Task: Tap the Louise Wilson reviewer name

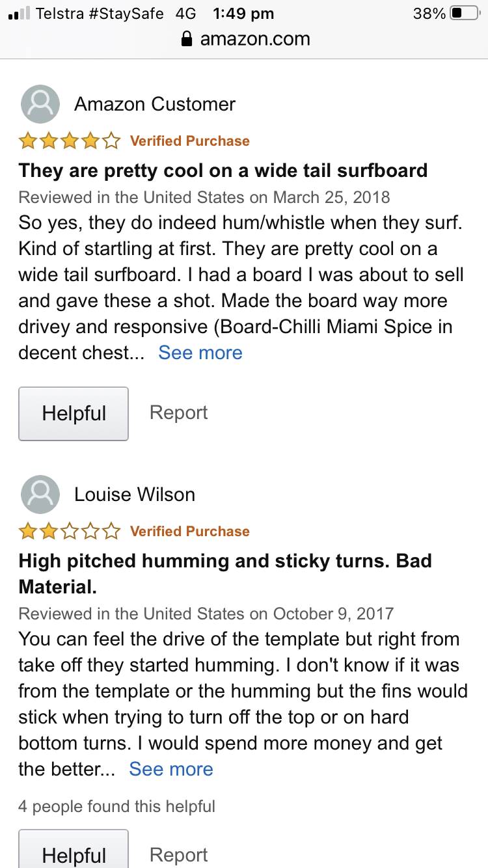Action: [x=135, y=495]
